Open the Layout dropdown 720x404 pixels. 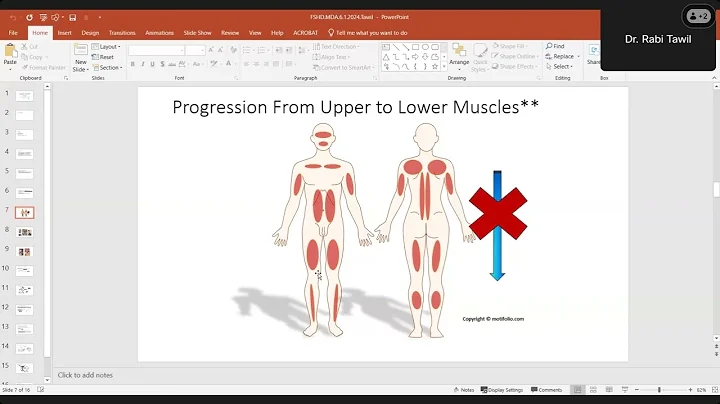pos(106,47)
